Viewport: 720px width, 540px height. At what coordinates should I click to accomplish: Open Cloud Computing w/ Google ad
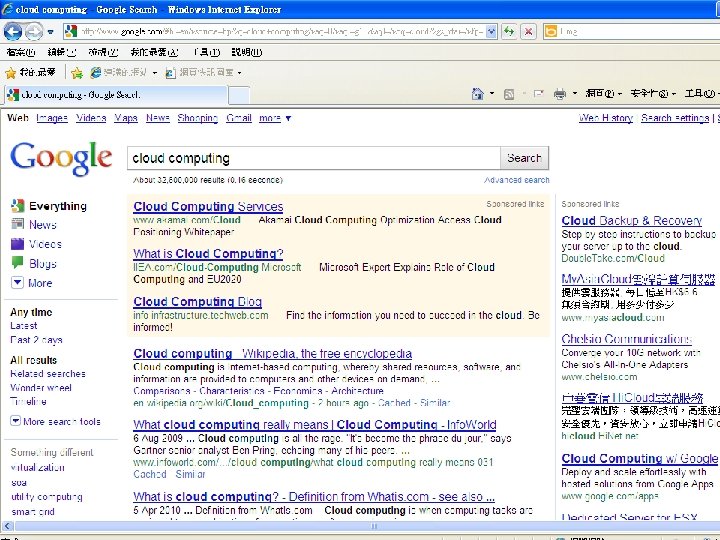(639, 458)
